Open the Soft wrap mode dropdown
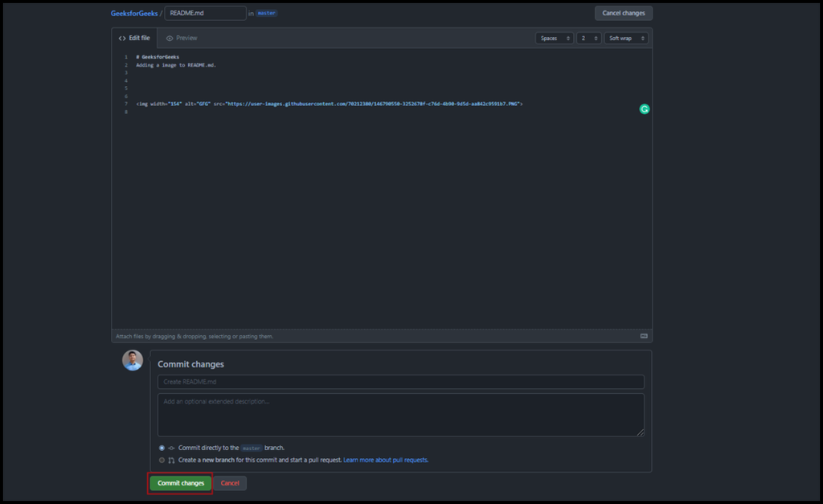Viewport: 823px width, 504px height. tap(625, 39)
